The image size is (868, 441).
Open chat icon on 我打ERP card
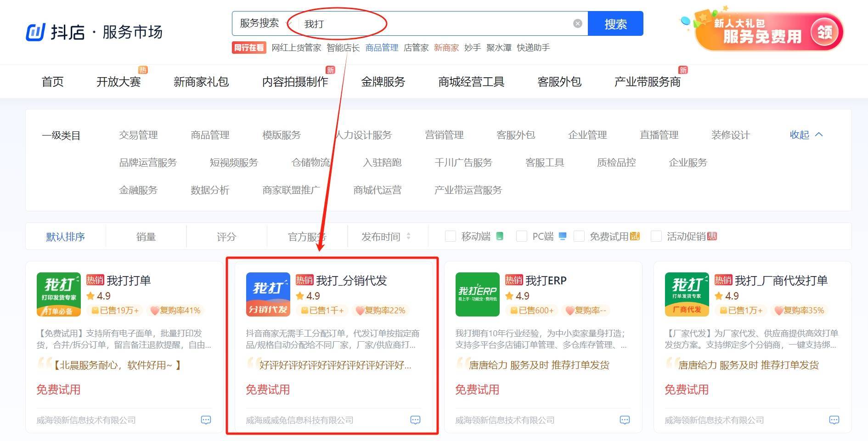(x=625, y=420)
